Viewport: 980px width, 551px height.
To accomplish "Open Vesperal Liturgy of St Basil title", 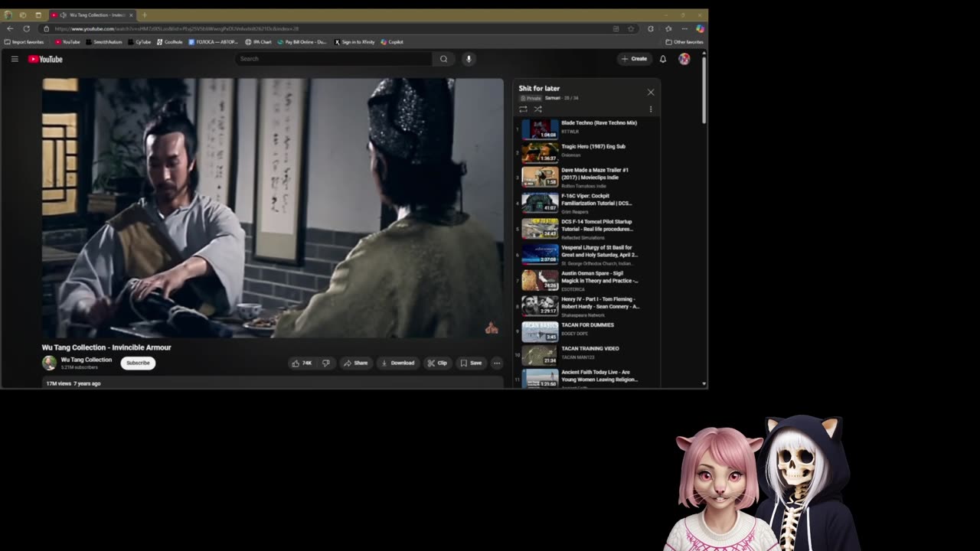I will (599, 251).
